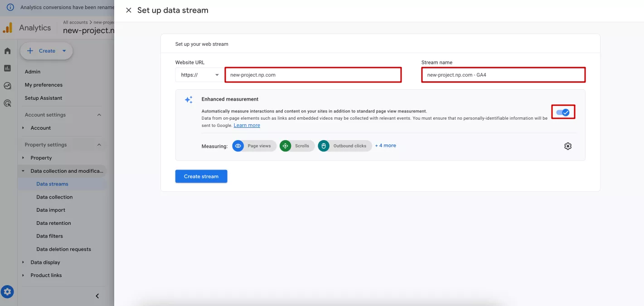Open the Advertising icon in sidebar
The height and width of the screenshot is (306, 644).
pyautogui.click(x=7, y=103)
